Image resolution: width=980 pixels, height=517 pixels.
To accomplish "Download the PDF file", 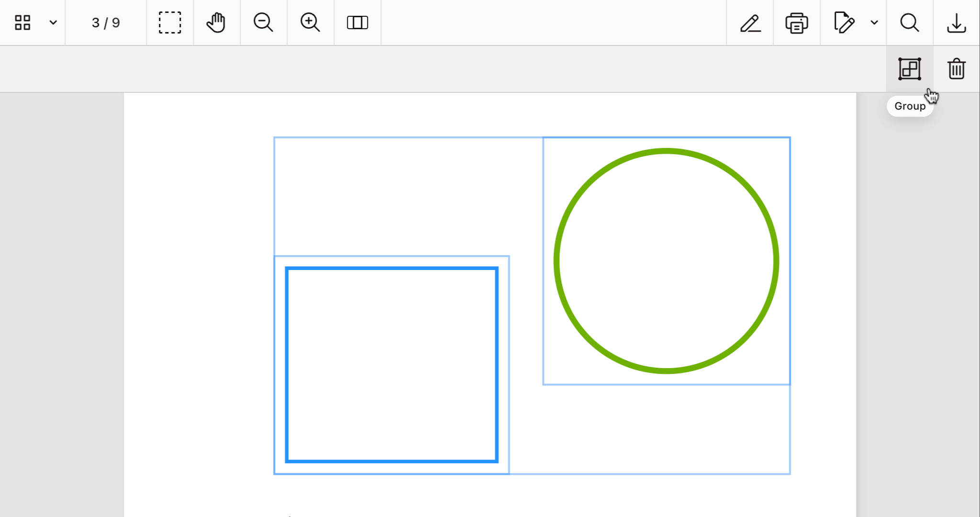I will pyautogui.click(x=956, y=22).
